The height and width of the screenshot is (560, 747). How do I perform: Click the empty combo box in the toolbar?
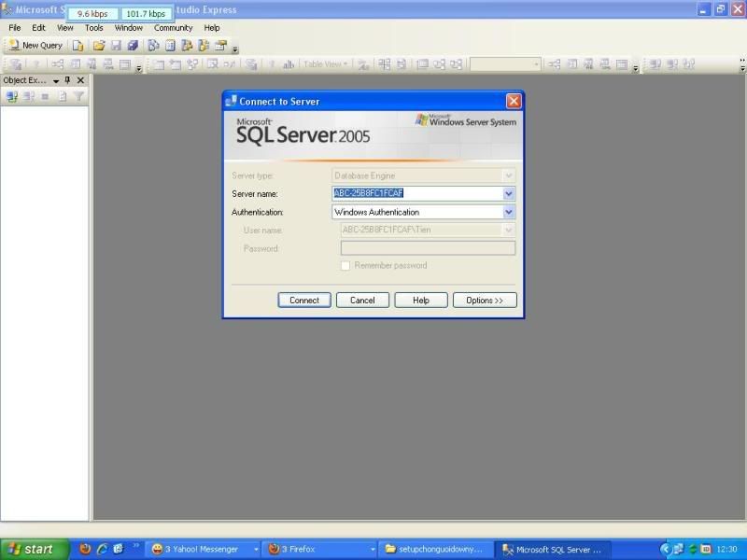(505, 64)
